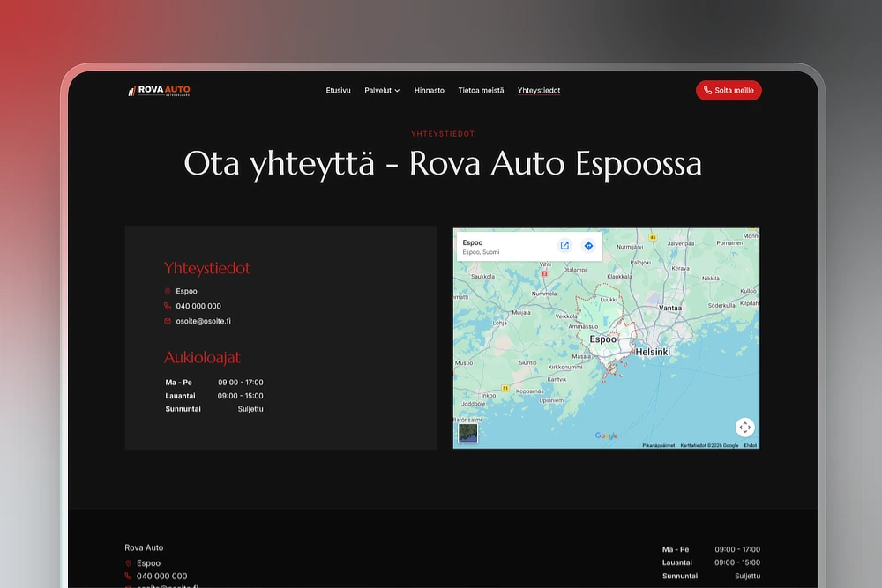Screen dimensions: 882x588
Task: Open larger map via the map's external link icon
Action: (x=564, y=246)
